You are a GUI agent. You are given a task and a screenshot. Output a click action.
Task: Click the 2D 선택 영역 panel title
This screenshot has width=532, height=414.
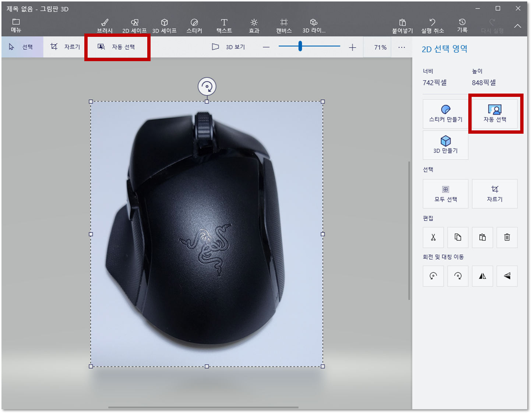pos(445,49)
